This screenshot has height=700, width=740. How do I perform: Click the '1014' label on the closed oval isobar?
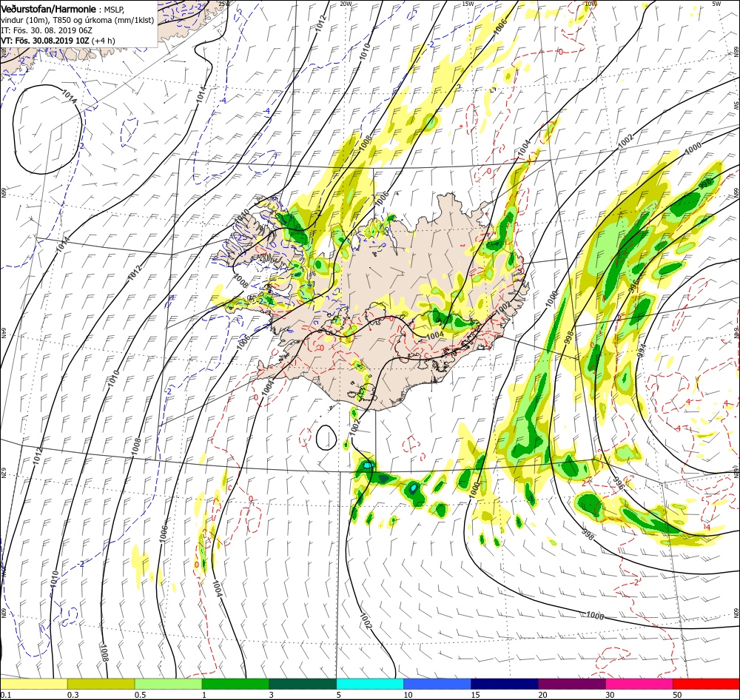[69, 97]
